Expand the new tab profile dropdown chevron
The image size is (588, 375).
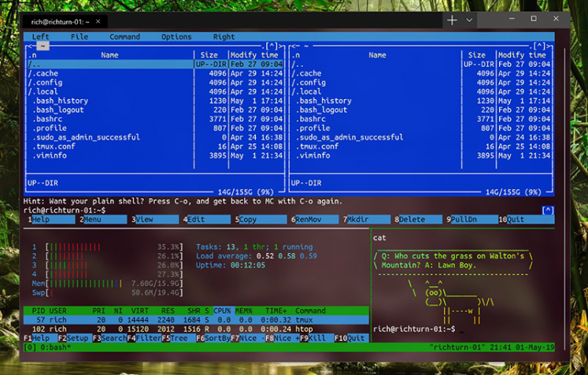pos(469,20)
